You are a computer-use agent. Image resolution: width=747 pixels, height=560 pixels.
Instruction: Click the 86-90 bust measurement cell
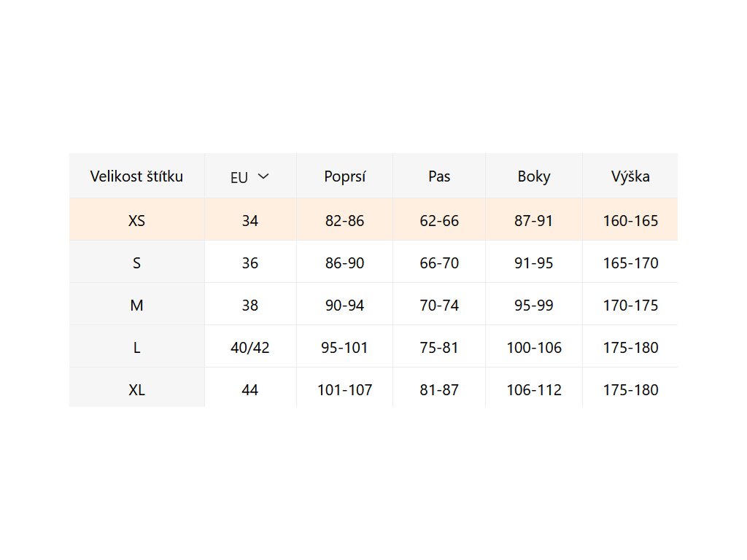344,262
